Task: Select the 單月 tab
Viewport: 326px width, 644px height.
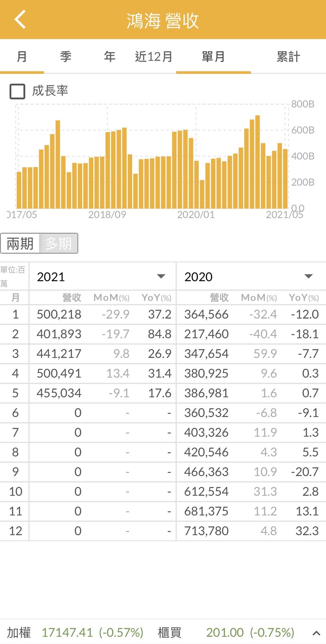Action: pos(213,57)
